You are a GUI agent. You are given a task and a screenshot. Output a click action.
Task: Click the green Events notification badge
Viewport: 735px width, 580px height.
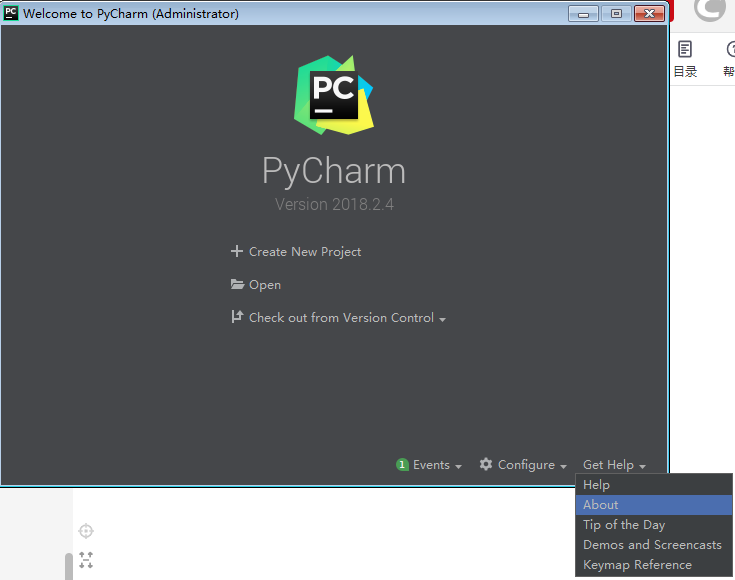point(402,465)
